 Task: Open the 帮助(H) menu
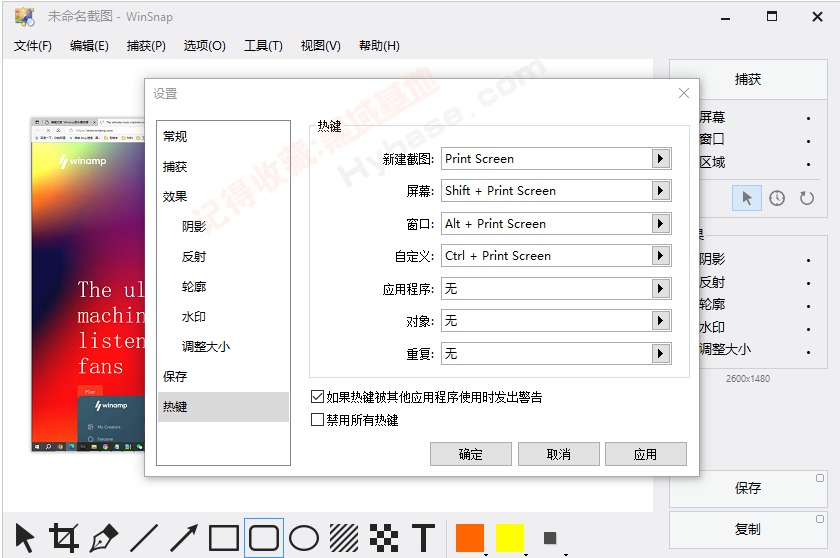(379, 46)
